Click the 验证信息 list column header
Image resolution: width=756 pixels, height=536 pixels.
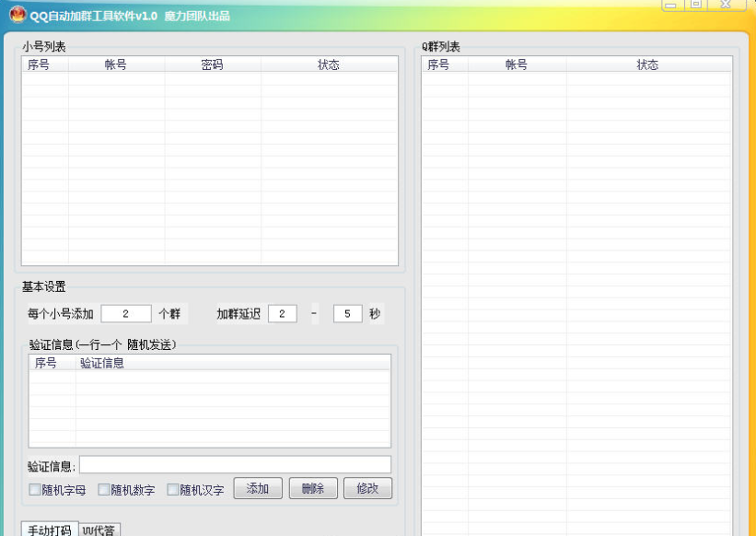tap(232, 363)
